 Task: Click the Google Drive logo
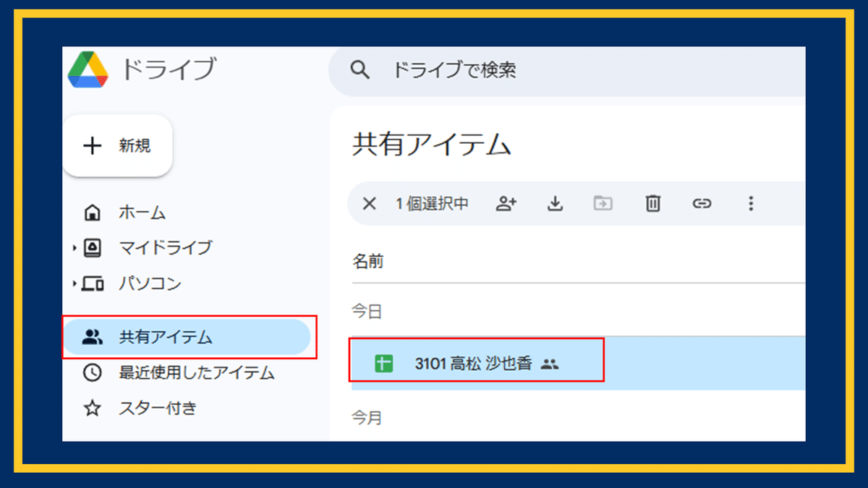(x=88, y=70)
